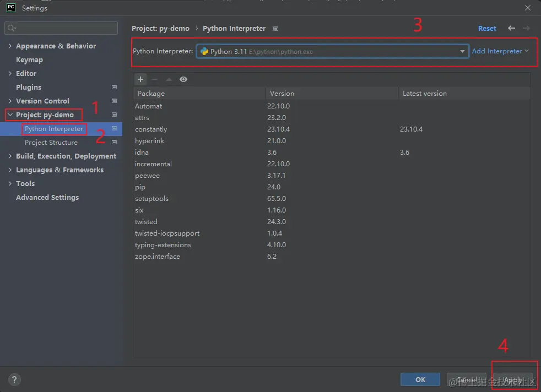Select Plugins in settings tree
This screenshot has height=392, width=541.
pyautogui.click(x=29, y=87)
